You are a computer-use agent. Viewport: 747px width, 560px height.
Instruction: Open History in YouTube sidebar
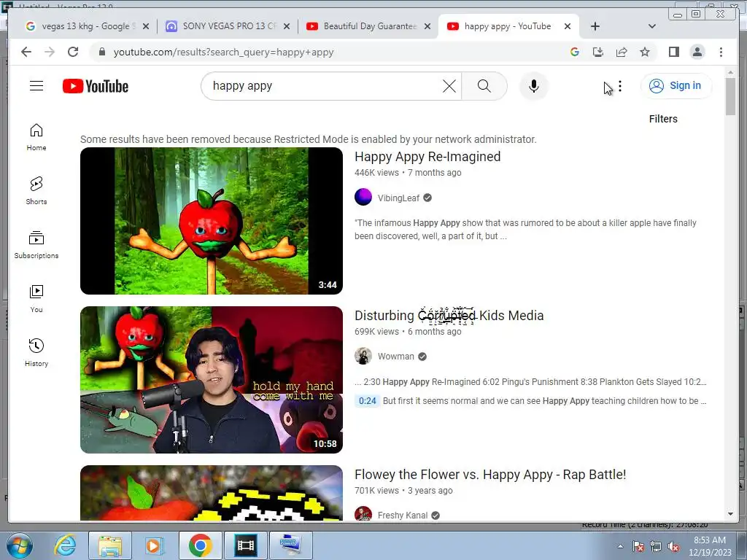[x=36, y=352]
